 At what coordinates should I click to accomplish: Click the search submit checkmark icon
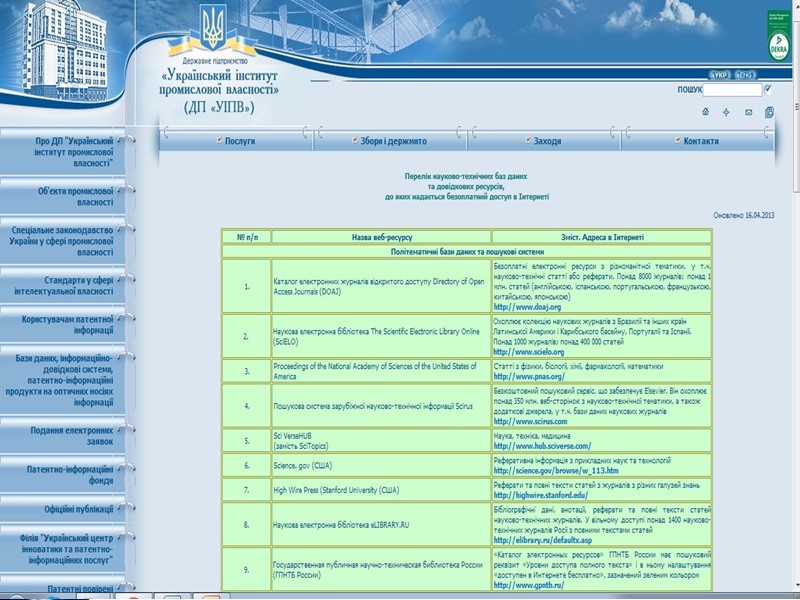tap(768, 89)
